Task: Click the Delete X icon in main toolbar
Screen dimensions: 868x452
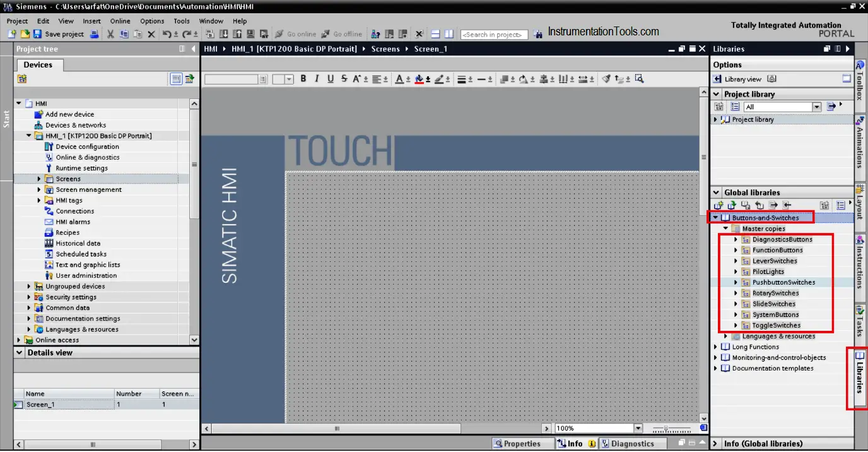Action: (151, 34)
